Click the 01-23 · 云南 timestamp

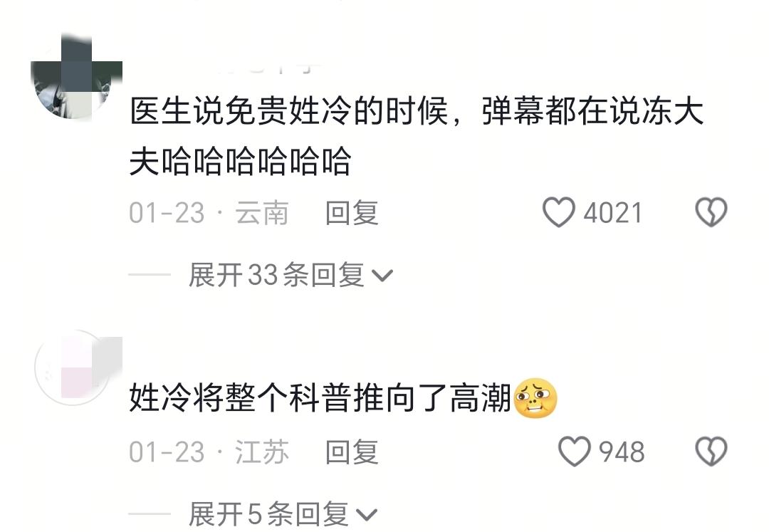[209, 213]
